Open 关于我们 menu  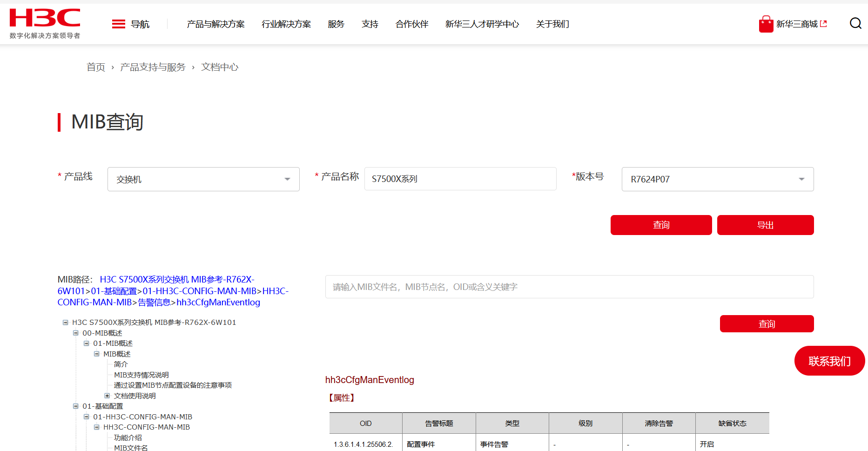tap(552, 24)
